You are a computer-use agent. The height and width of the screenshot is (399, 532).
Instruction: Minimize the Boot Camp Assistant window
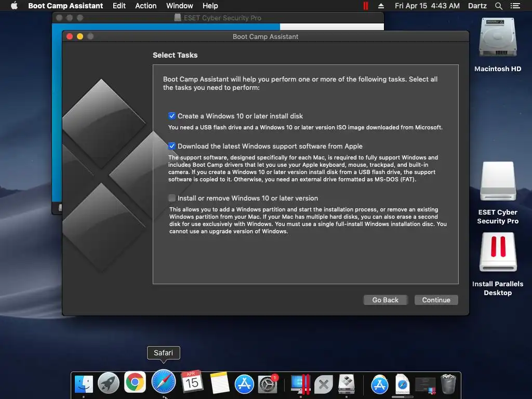pyautogui.click(x=80, y=37)
